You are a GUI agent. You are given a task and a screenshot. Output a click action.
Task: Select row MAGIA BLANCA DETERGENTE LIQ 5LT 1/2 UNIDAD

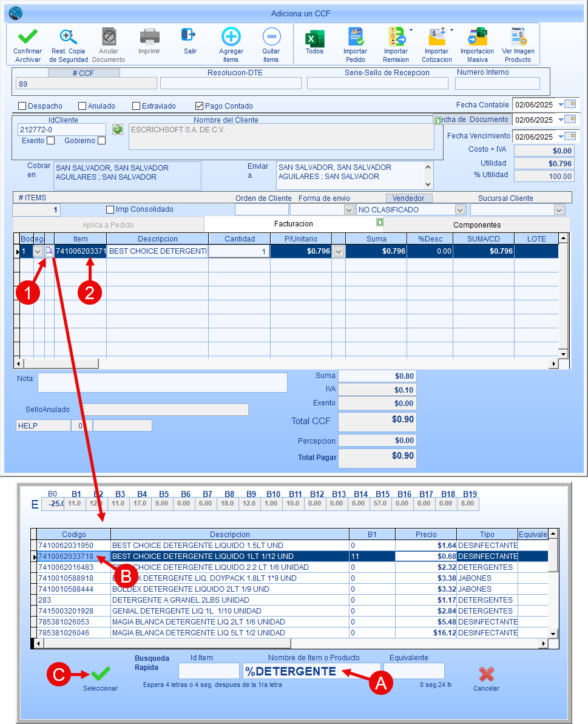[x=292, y=632]
